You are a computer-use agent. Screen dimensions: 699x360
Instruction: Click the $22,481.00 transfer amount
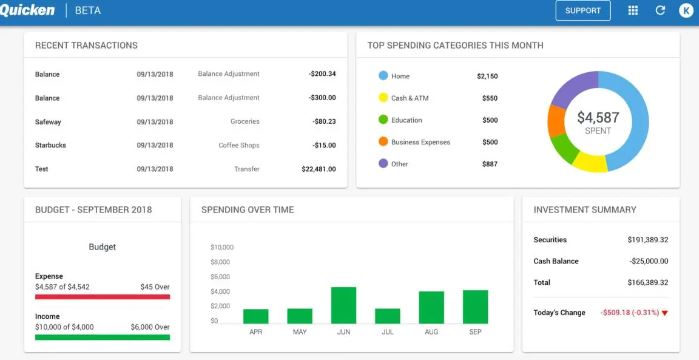click(319, 169)
